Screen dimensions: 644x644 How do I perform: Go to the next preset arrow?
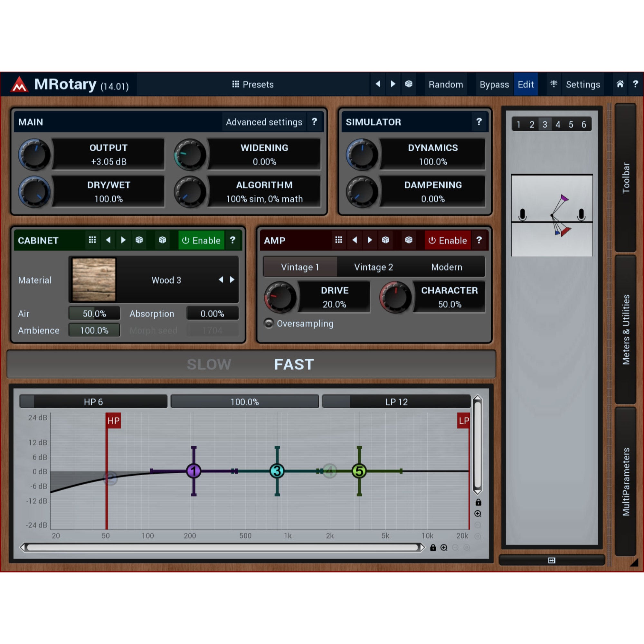click(393, 84)
